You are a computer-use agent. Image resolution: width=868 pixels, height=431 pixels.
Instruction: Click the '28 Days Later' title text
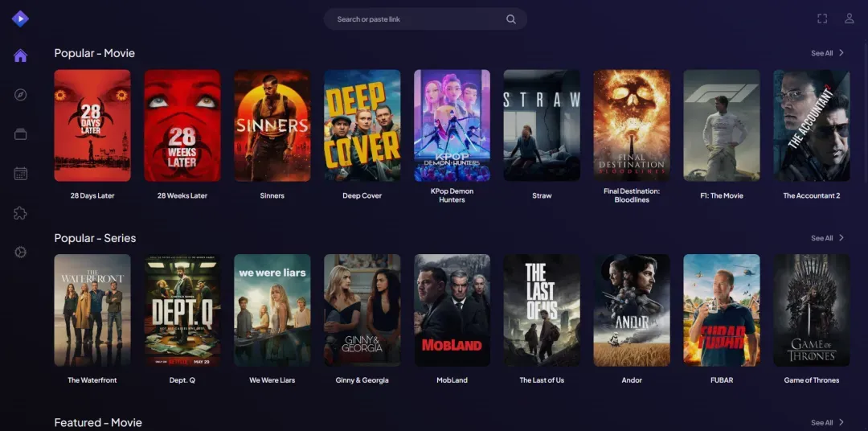click(92, 195)
